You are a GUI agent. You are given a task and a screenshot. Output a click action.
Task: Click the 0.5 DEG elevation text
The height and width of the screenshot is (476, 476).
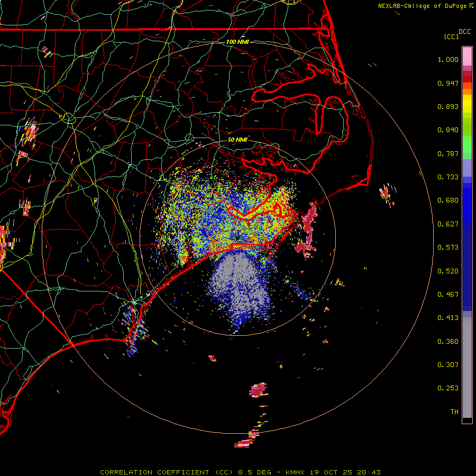click(256, 472)
